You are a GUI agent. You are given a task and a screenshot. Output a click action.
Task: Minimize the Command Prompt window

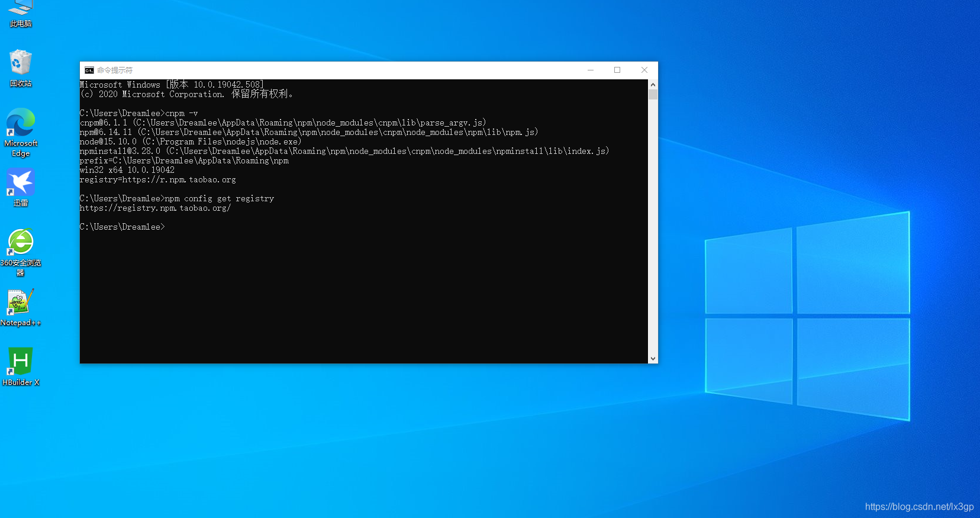tap(590, 70)
